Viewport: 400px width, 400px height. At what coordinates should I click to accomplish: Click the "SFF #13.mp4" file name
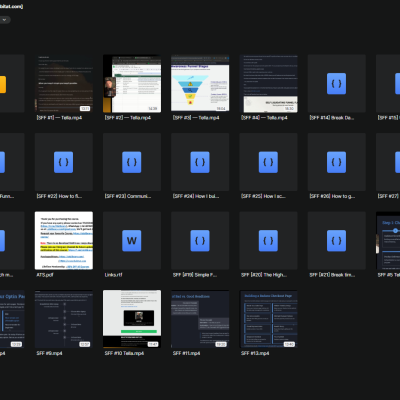click(x=255, y=353)
